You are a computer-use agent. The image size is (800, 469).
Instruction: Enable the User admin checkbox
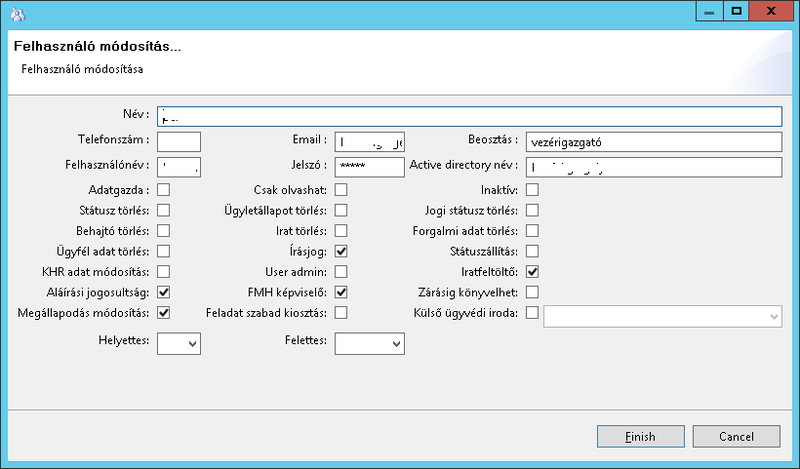click(x=341, y=271)
